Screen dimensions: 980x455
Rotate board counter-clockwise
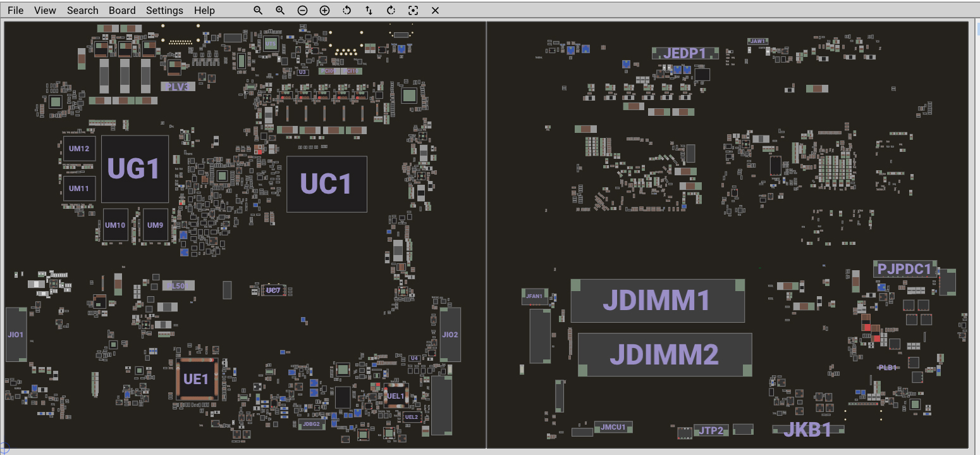point(346,11)
